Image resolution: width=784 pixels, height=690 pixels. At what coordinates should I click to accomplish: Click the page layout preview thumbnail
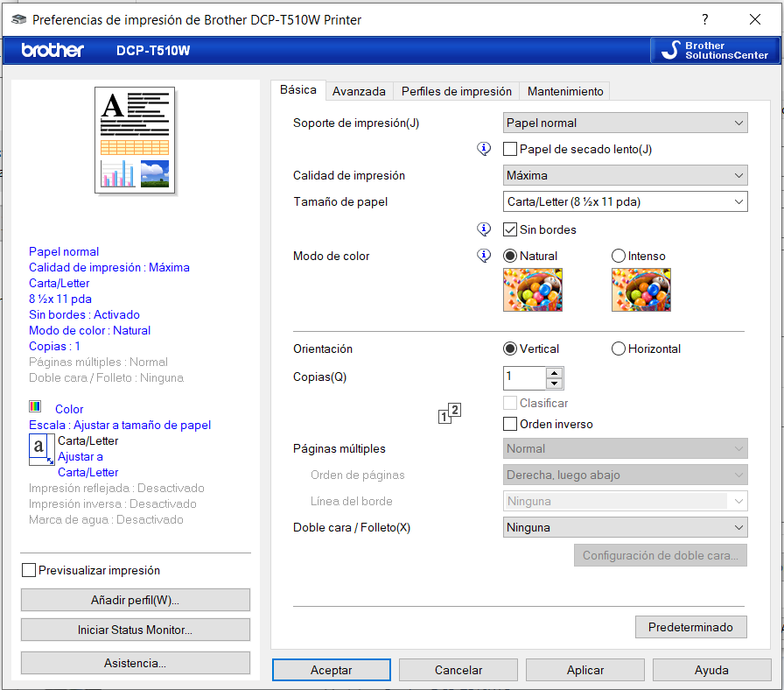(135, 140)
